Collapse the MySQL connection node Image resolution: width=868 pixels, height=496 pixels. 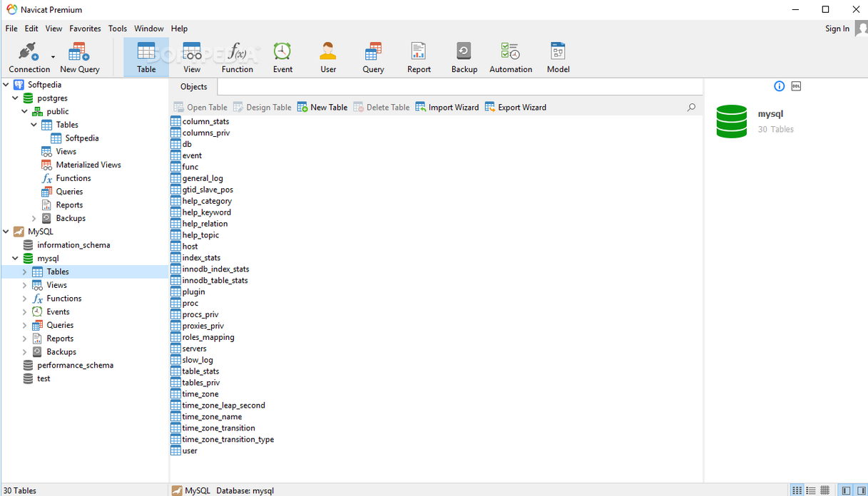tap(6, 232)
